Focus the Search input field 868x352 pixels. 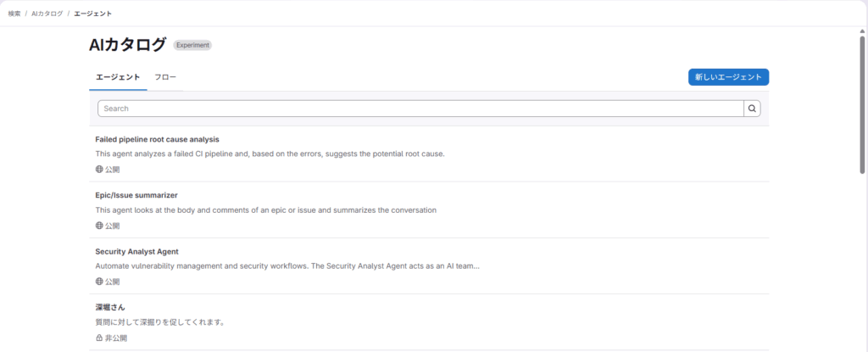click(x=420, y=109)
